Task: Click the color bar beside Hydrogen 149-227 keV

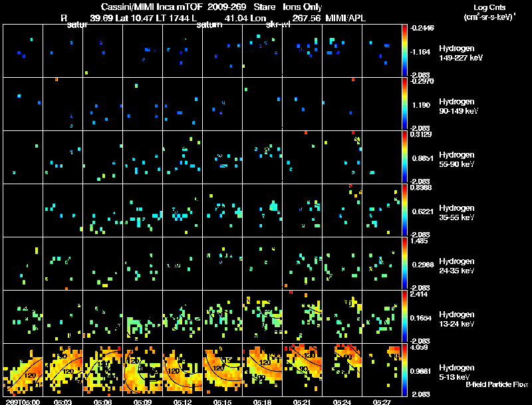Action: (404, 51)
